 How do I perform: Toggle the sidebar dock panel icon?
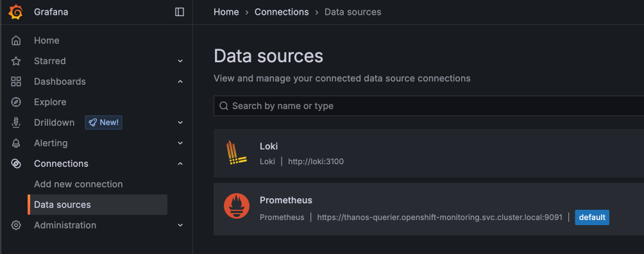pyautogui.click(x=180, y=12)
